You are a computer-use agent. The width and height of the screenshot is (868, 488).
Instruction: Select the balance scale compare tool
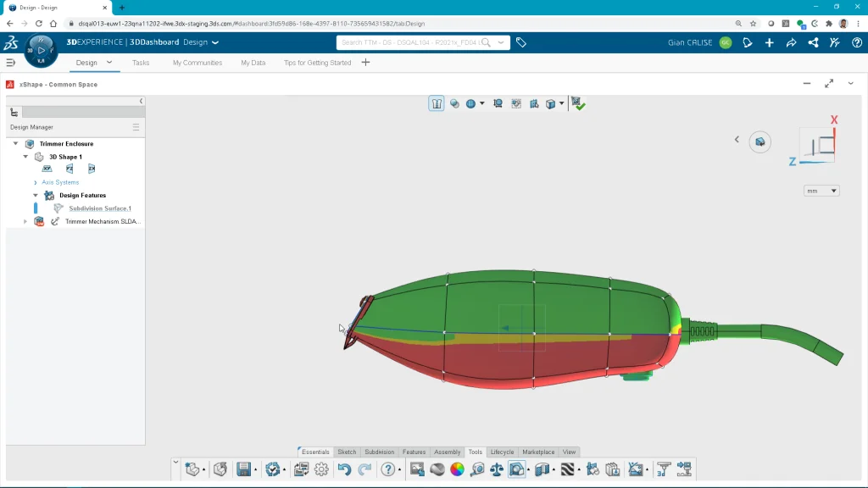click(497, 469)
